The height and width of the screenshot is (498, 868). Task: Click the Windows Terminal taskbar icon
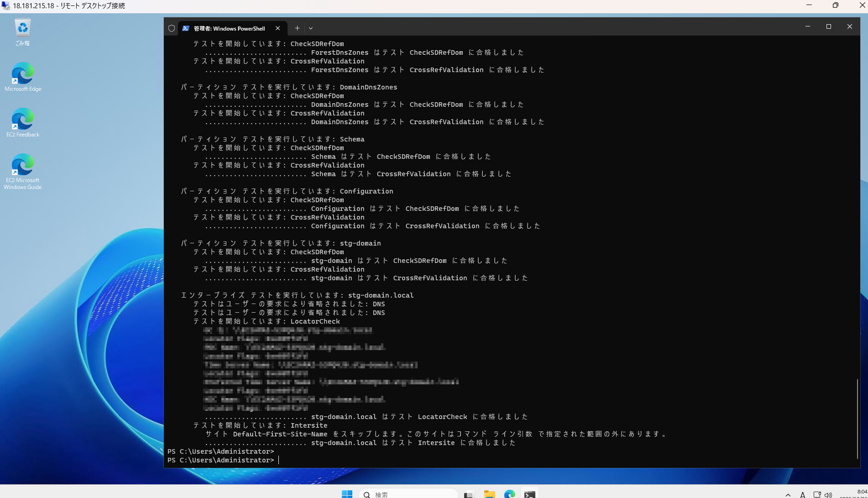point(529,494)
